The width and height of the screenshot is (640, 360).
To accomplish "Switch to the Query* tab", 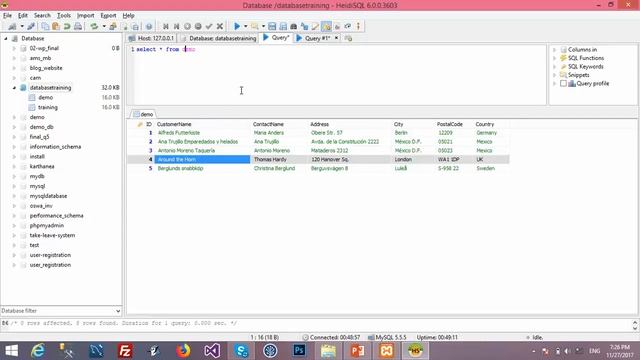I will (x=276, y=38).
